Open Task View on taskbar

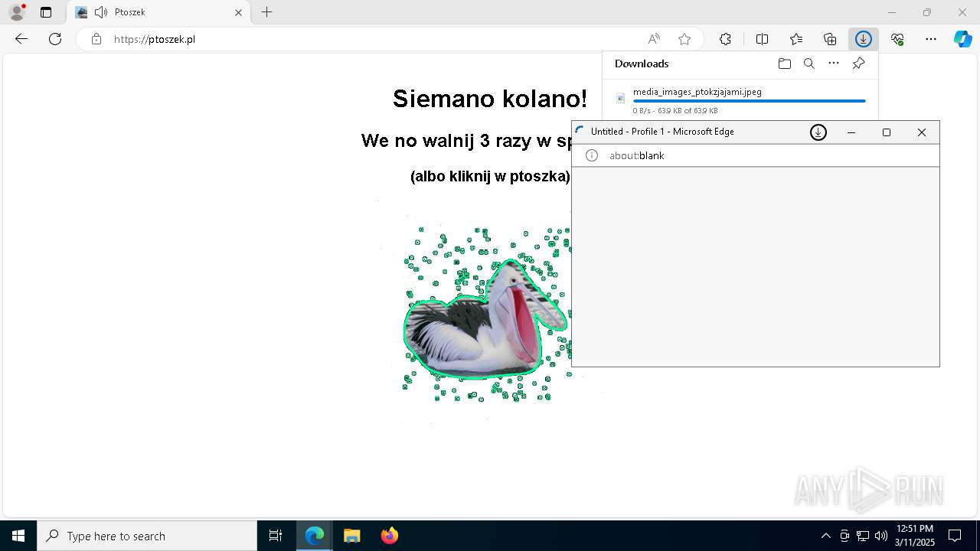[x=276, y=536]
